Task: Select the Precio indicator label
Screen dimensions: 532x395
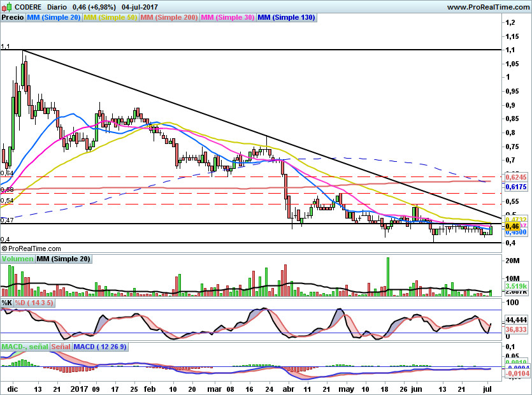Action: pyautogui.click(x=13, y=18)
